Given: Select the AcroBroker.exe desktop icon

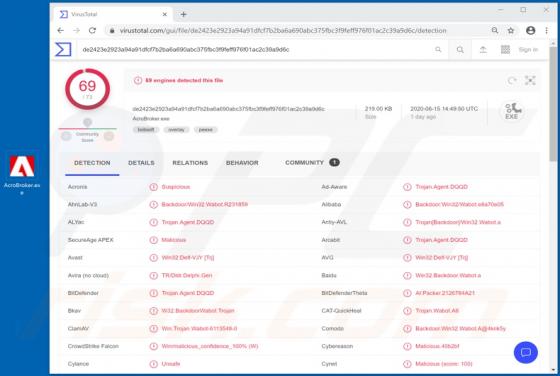Looking at the screenshot, I should click(x=22, y=174).
